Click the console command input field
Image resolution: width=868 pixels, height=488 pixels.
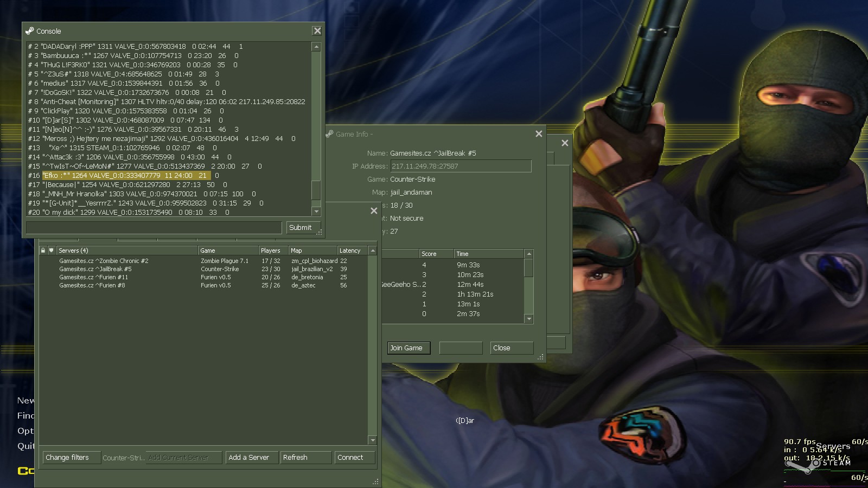click(x=154, y=228)
